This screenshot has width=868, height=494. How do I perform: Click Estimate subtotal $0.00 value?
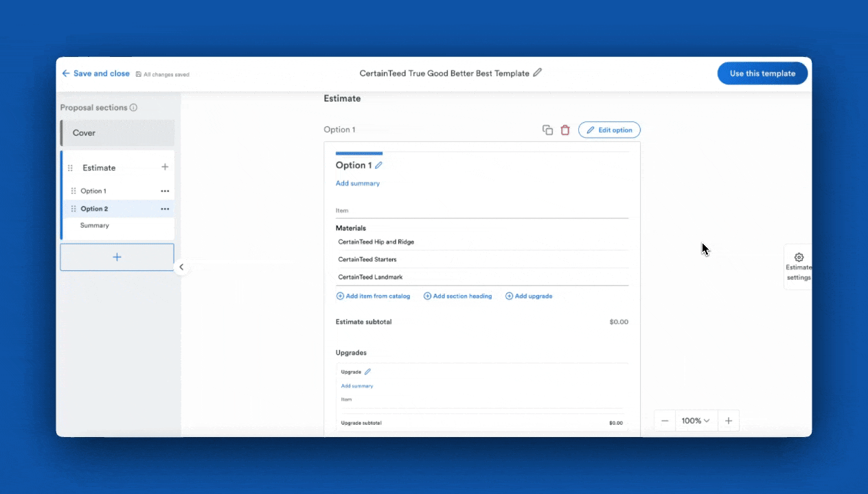tap(619, 322)
